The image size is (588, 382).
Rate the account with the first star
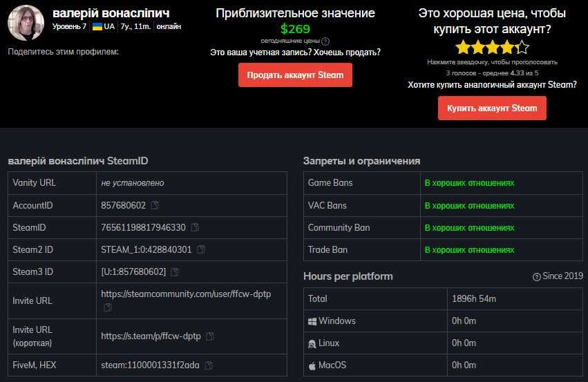(463, 48)
